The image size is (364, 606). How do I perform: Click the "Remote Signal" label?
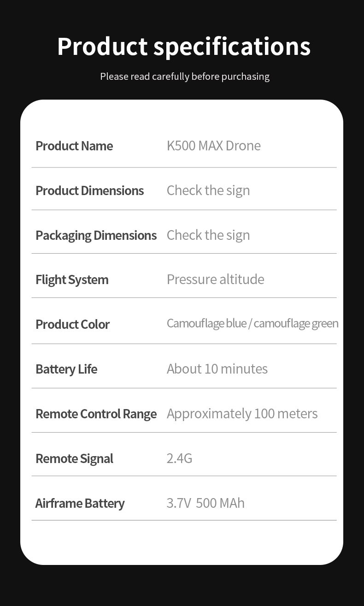coord(74,458)
